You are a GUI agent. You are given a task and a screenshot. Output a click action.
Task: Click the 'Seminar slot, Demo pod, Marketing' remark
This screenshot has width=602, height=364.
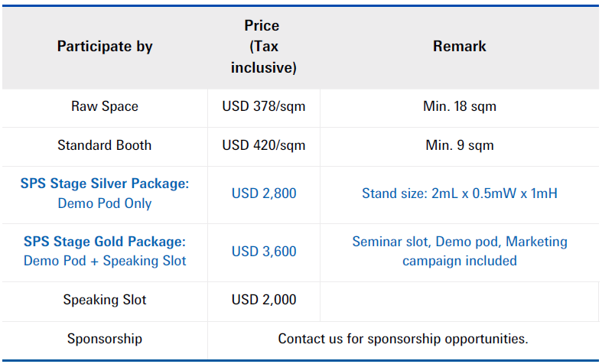[460, 242]
